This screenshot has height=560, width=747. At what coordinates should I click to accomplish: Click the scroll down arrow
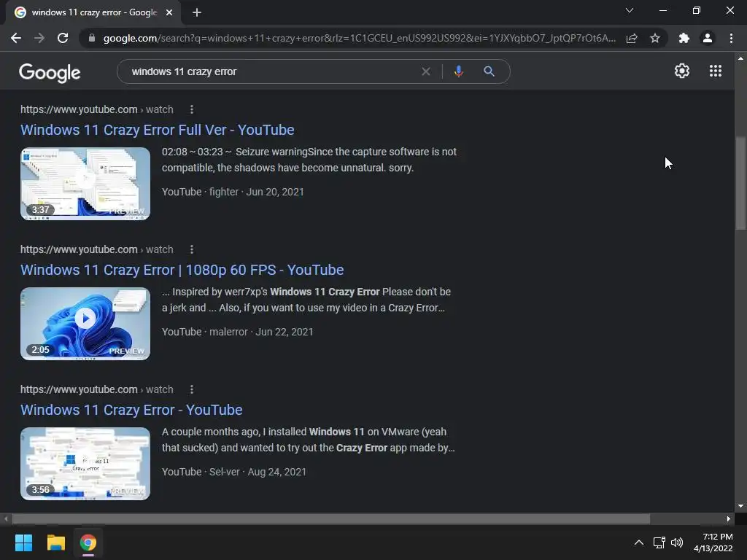(740, 506)
